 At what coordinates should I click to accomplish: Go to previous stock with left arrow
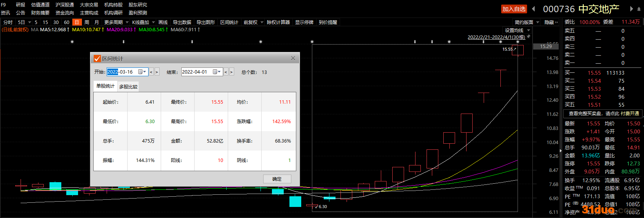pyautogui.click(x=533, y=9)
